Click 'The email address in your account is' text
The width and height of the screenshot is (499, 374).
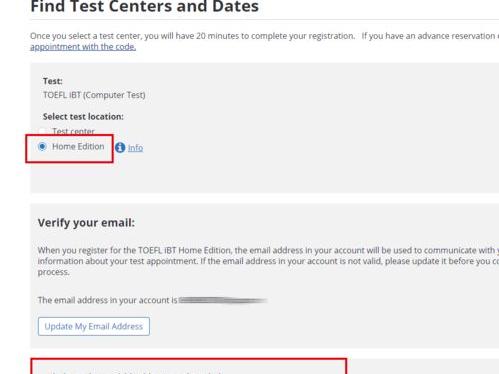[x=107, y=300]
